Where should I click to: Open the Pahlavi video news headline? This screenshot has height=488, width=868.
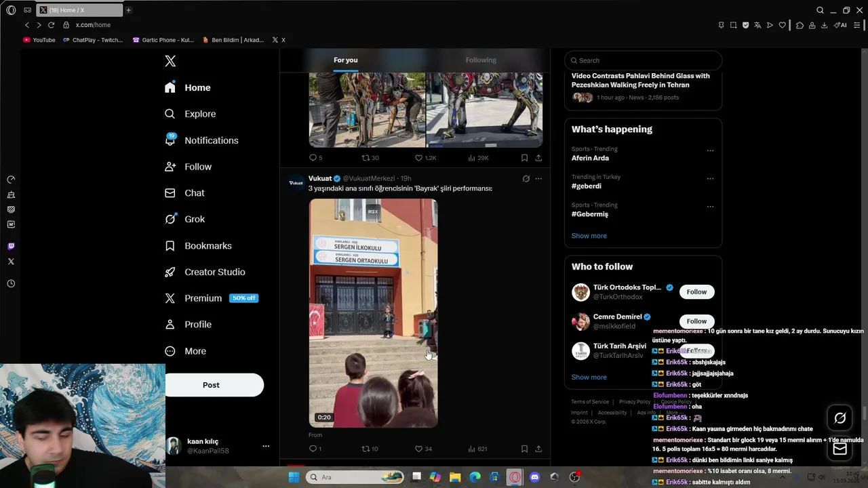(641, 81)
